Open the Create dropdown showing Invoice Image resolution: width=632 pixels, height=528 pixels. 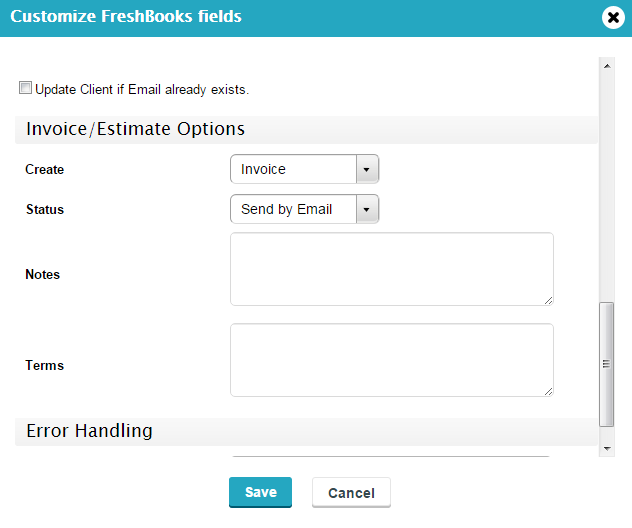pyautogui.click(x=304, y=169)
